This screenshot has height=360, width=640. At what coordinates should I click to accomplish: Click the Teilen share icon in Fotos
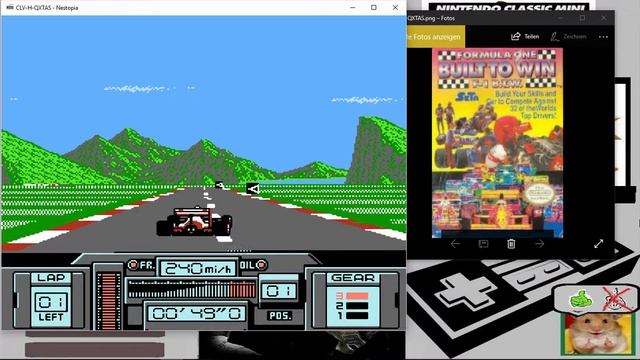click(516, 37)
